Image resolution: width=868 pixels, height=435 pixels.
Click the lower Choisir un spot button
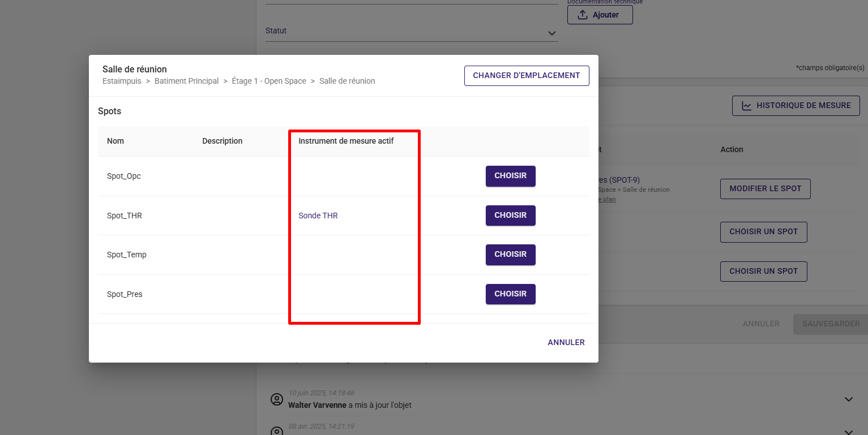(x=763, y=272)
